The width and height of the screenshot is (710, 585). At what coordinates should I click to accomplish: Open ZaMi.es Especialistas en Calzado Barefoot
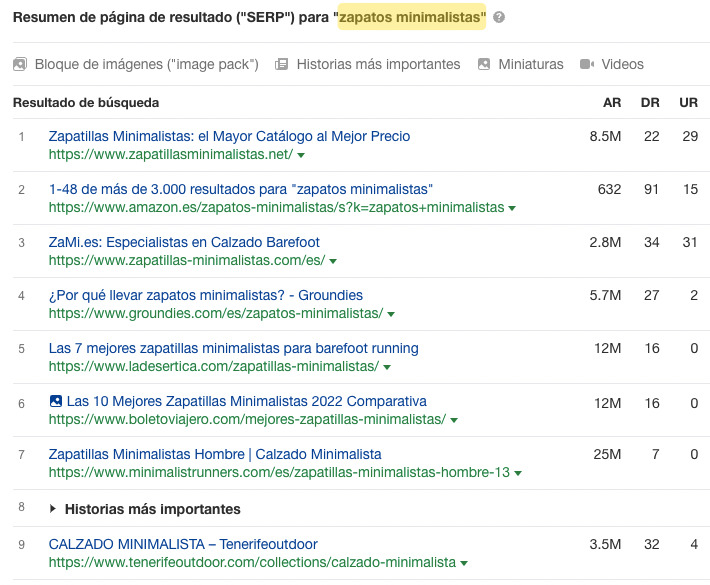(x=184, y=242)
